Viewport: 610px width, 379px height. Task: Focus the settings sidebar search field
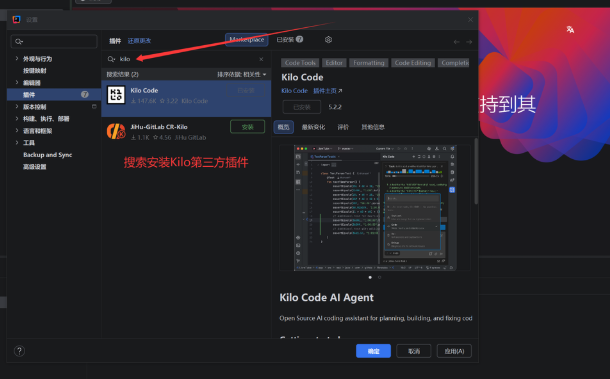point(54,41)
